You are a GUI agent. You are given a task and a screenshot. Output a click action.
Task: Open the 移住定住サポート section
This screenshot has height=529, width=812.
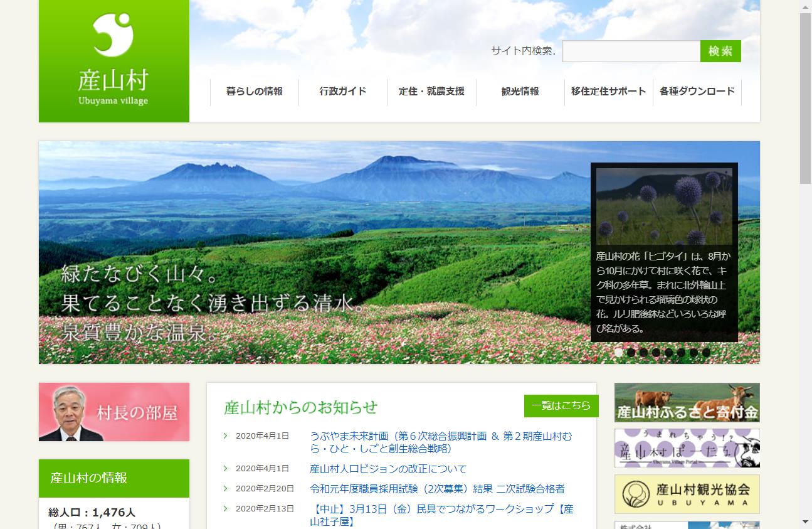608,92
